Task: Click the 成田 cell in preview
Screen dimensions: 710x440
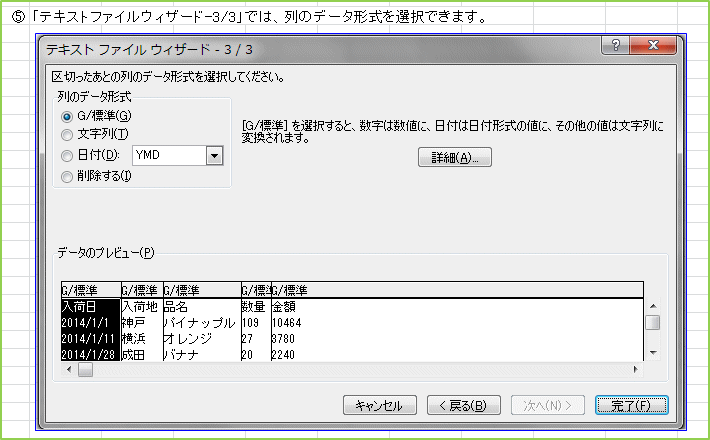Action: click(x=134, y=354)
